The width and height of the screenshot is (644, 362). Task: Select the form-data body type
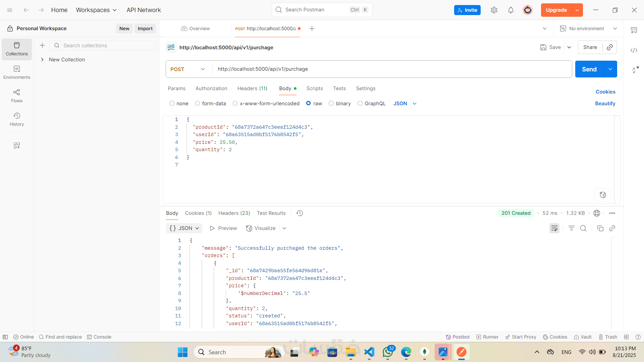198,104
